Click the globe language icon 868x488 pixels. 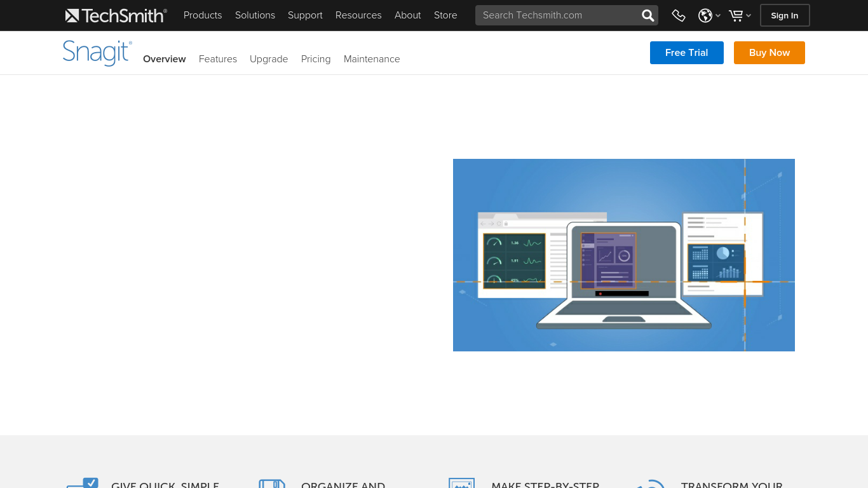(x=705, y=15)
